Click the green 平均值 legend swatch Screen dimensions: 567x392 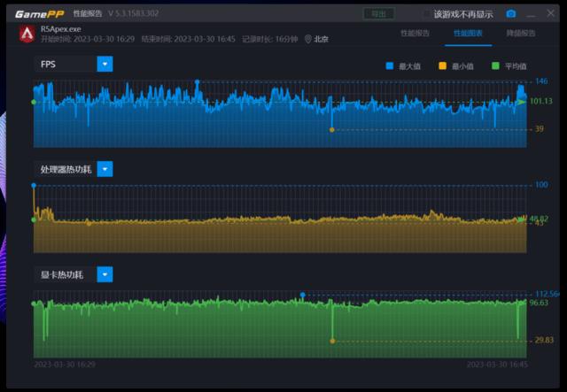click(x=496, y=66)
